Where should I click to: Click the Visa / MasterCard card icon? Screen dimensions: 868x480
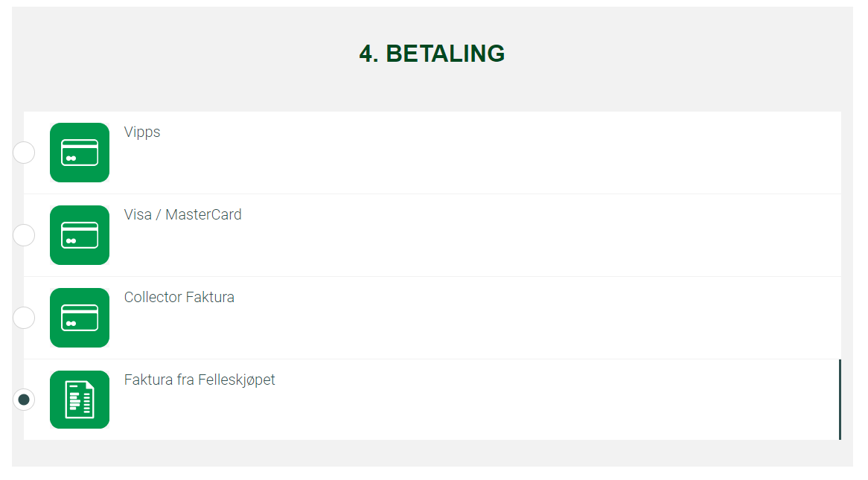point(80,235)
